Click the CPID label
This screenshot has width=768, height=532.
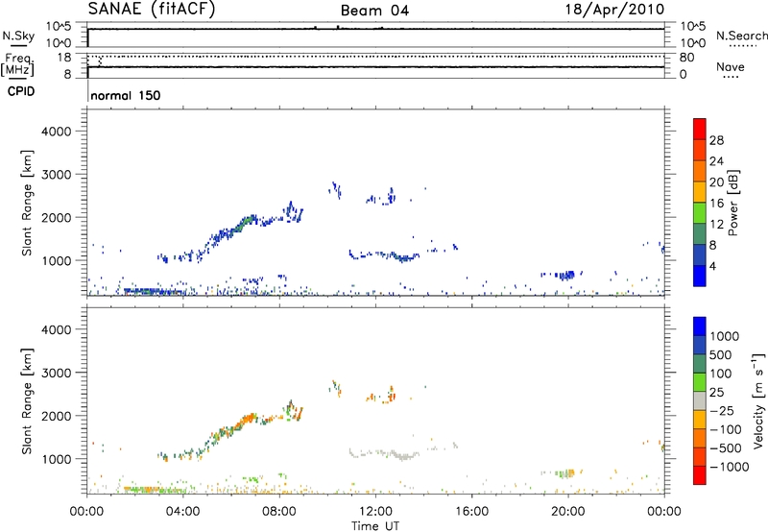click(21, 91)
